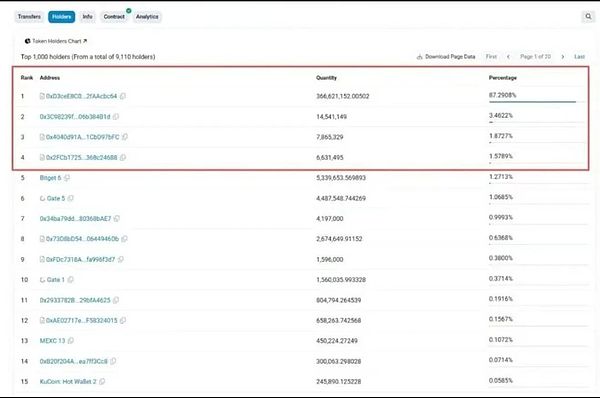
Task: Copy the Gate 5 address
Action: point(71,198)
